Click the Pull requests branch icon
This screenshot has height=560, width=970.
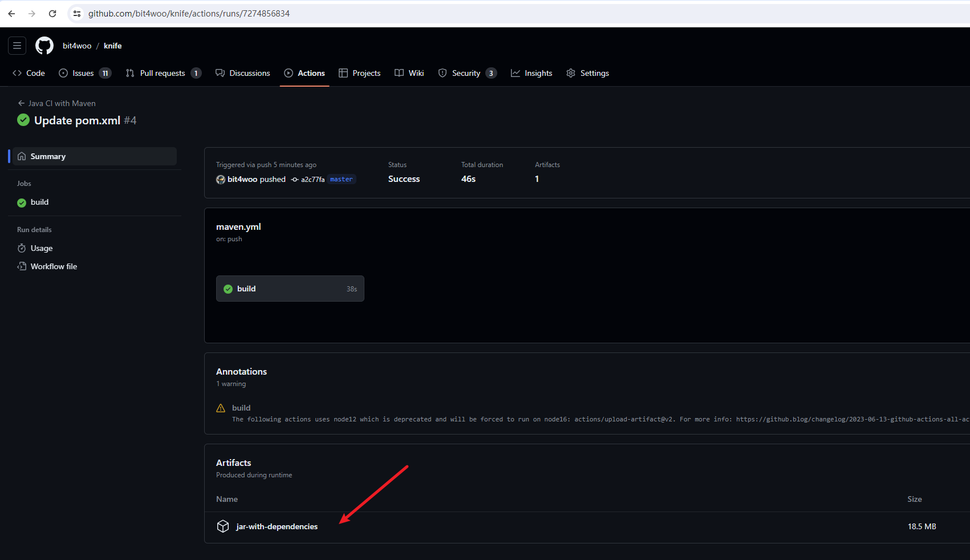point(130,73)
